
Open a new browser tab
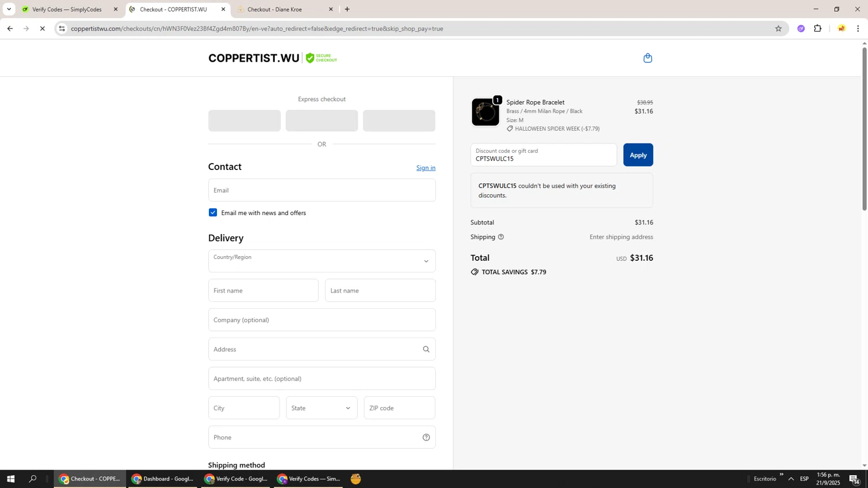tap(347, 9)
